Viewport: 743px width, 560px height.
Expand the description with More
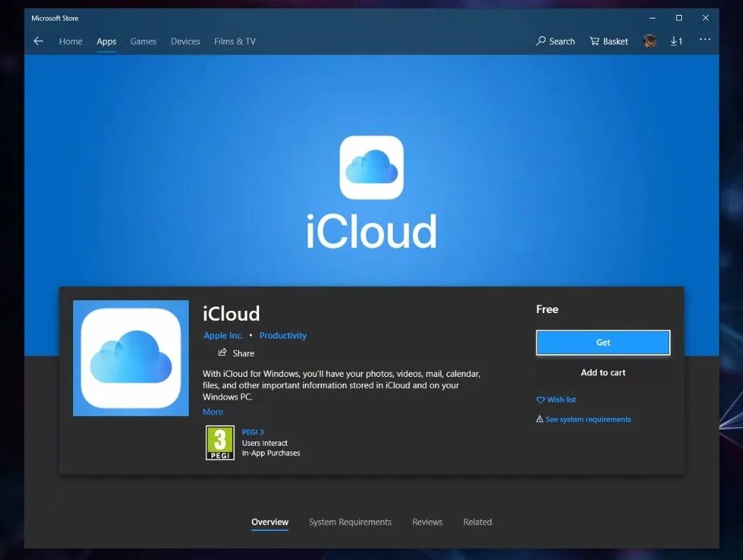click(x=212, y=412)
